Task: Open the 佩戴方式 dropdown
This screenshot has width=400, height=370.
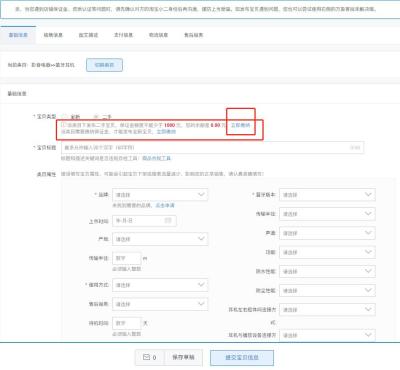Action: (x=160, y=285)
